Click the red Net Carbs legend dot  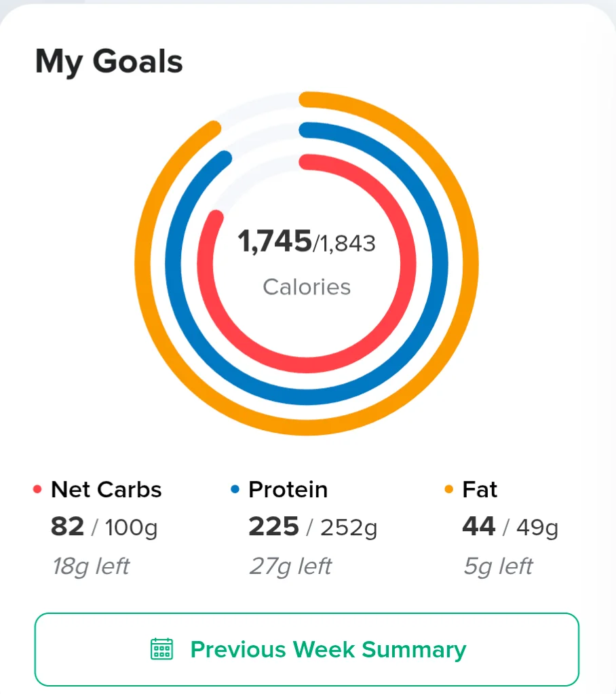pos(37,489)
